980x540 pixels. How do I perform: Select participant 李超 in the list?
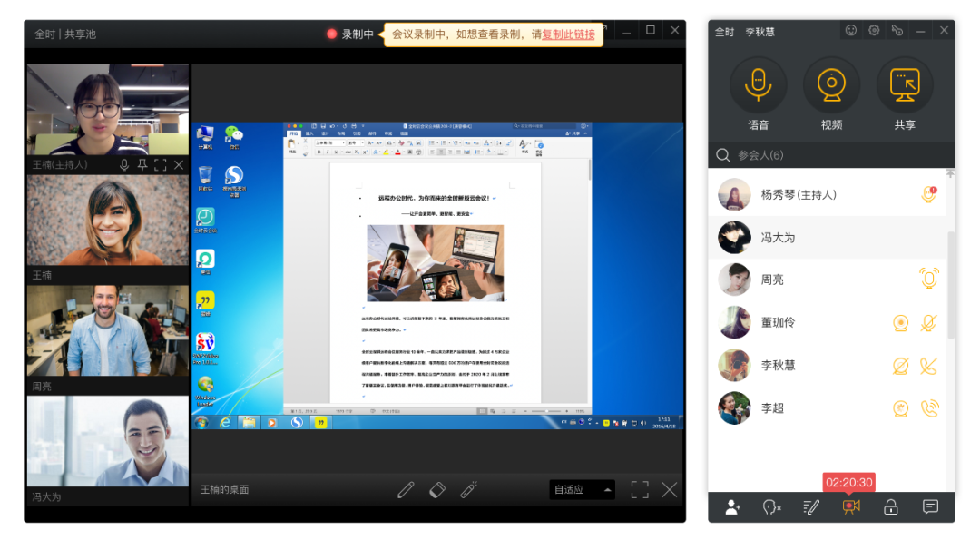828,408
